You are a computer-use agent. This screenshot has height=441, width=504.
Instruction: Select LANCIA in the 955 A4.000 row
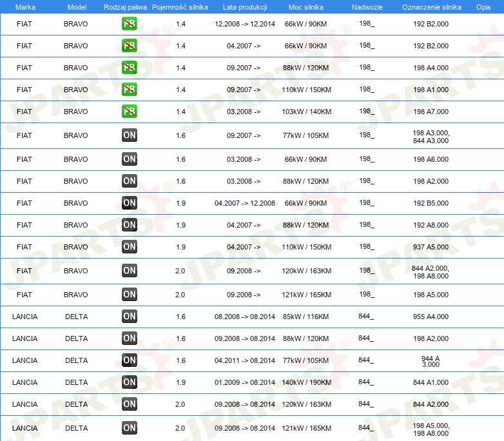click(24, 317)
